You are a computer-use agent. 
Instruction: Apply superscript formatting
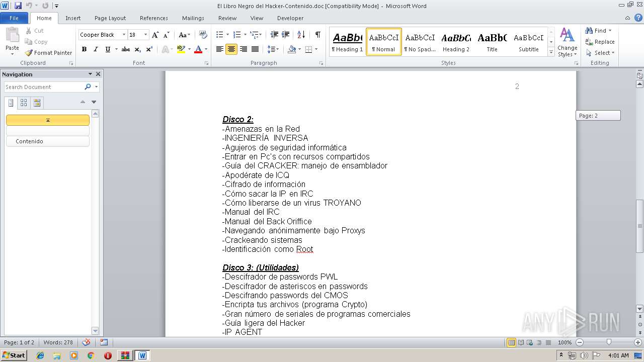[x=149, y=49]
